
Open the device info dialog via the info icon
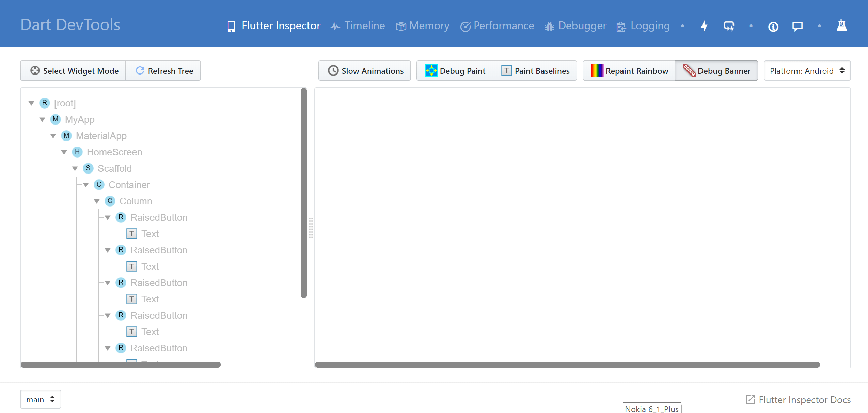pyautogui.click(x=773, y=26)
